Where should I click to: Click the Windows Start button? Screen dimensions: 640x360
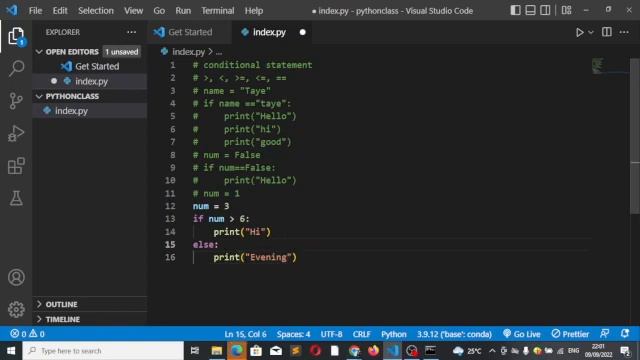point(11,351)
